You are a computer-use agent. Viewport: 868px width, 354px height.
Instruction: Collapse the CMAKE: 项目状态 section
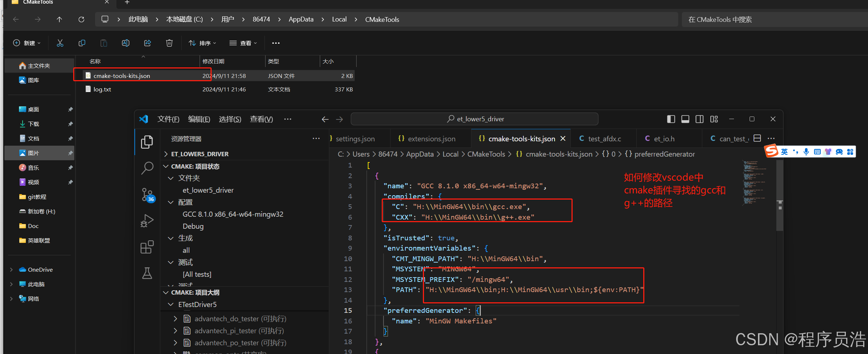[x=166, y=166]
